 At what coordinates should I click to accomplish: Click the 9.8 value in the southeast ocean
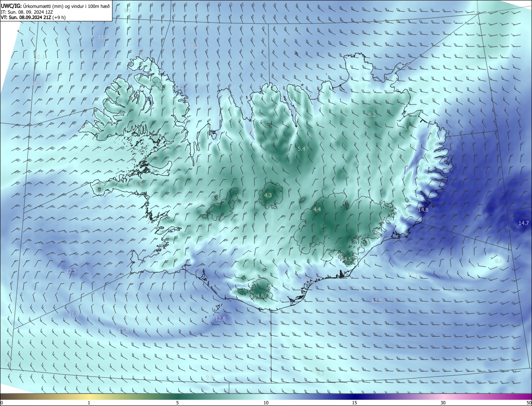(x=499, y=262)
